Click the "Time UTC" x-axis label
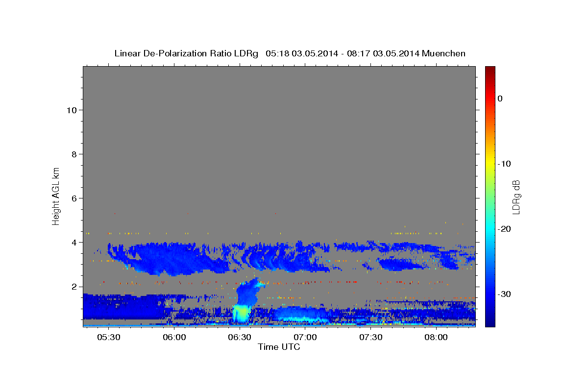 279,347
